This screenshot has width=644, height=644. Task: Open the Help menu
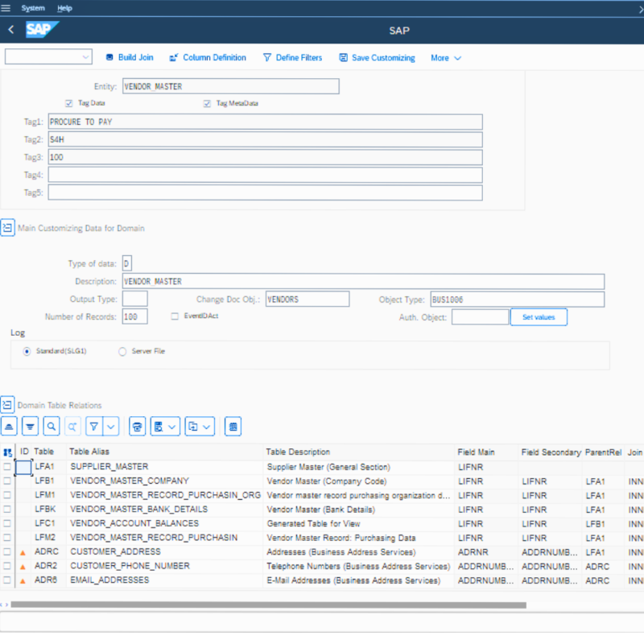[x=64, y=8]
